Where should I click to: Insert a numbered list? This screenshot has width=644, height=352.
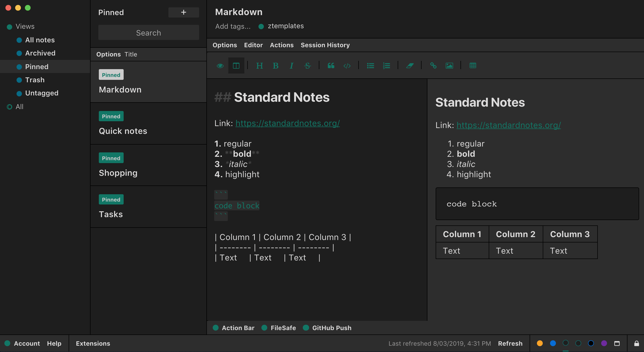pos(386,66)
